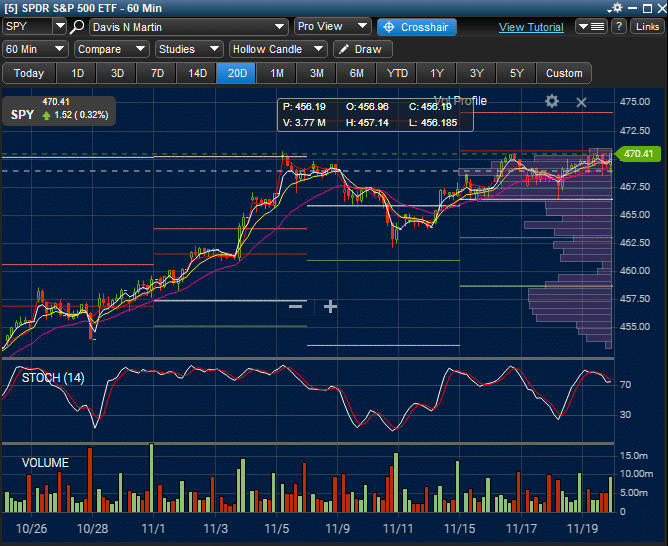Click the V: 3.77 M value in tooltip

point(304,123)
